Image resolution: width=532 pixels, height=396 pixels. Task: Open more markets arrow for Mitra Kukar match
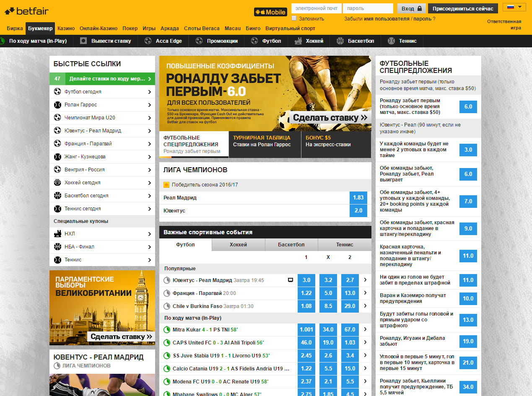[365, 330]
